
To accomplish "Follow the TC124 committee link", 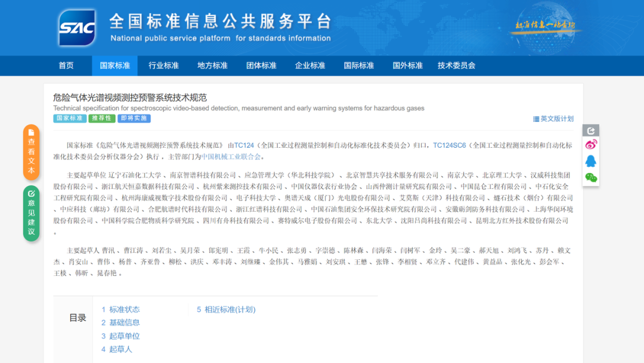I will pos(244,145).
